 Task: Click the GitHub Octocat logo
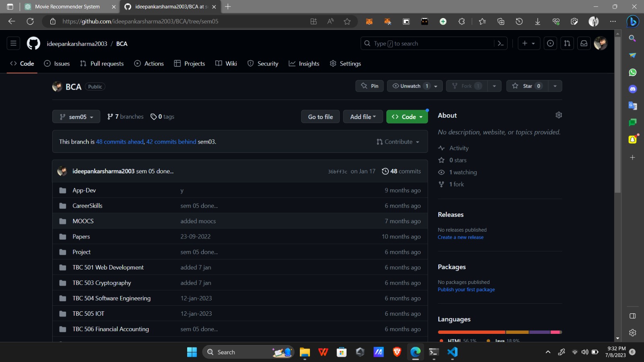click(x=33, y=43)
